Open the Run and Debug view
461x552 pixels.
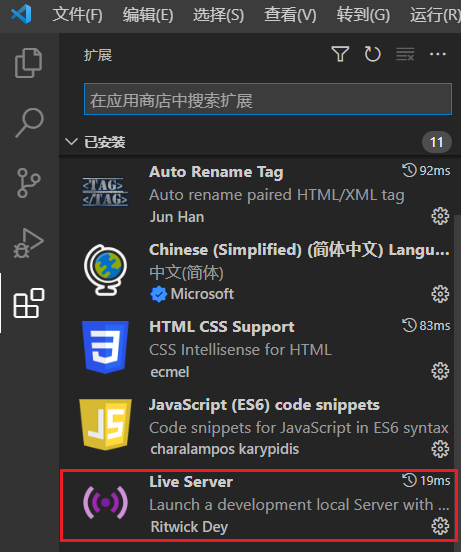click(x=29, y=244)
